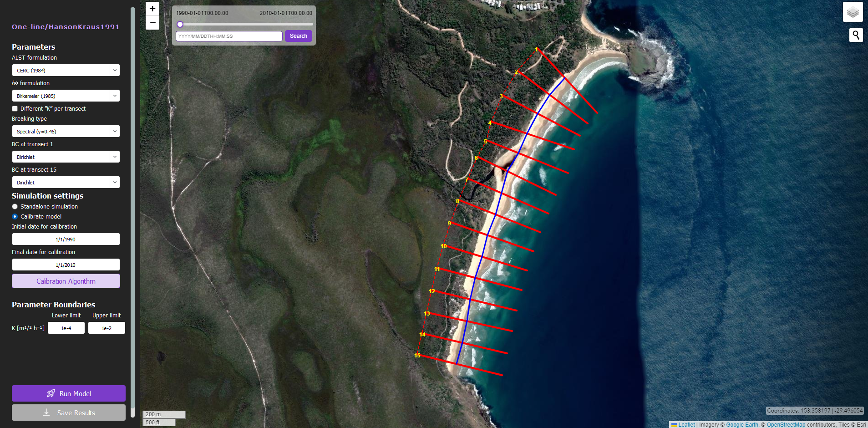Open ALST formulation dropdown
Viewport: 868px width, 428px height.
tap(66, 71)
